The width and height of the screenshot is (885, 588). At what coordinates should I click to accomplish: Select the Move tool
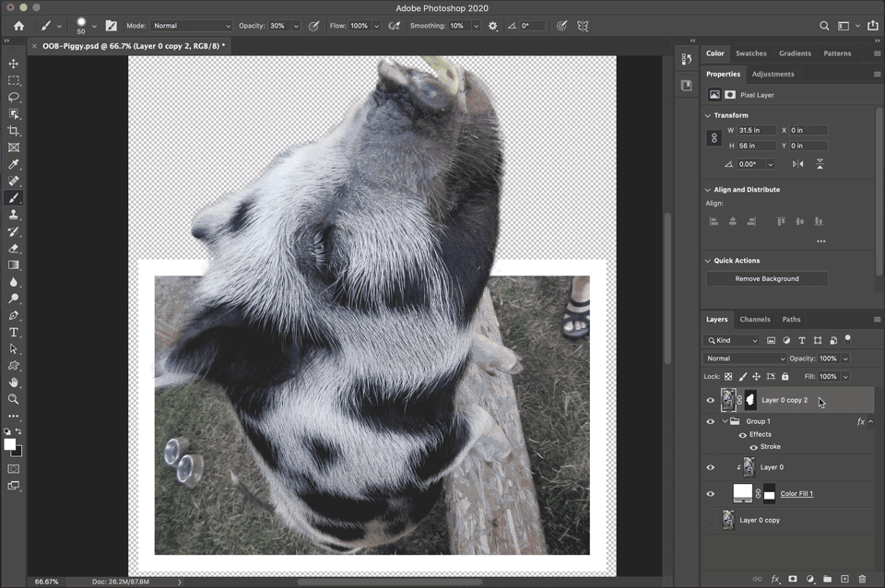pyautogui.click(x=14, y=64)
